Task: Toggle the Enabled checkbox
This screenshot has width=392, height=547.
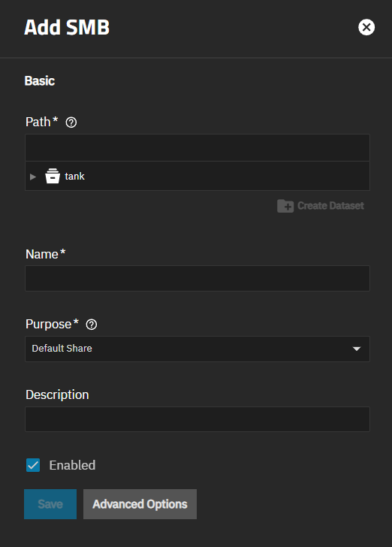Action: pyautogui.click(x=33, y=465)
